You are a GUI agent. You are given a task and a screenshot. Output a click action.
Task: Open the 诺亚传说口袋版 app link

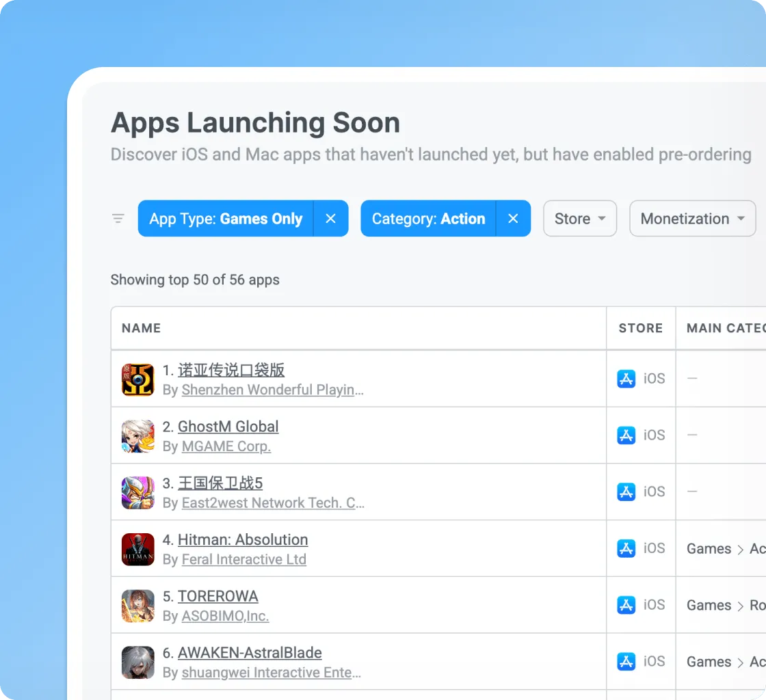point(231,370)
